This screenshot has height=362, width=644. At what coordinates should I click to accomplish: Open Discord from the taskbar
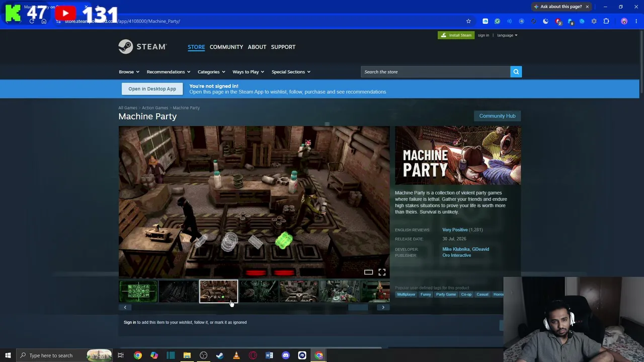pos(285,355)
